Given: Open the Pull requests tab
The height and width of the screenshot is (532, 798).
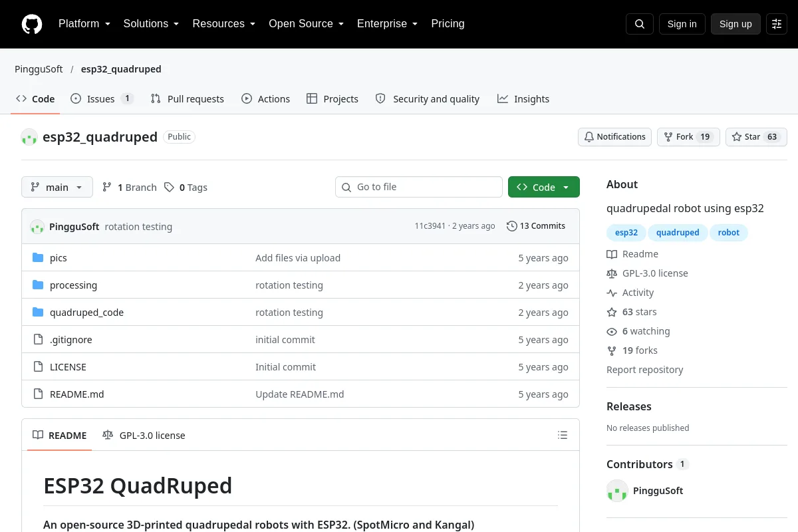Looking at the screenshot, I should 188,99.
